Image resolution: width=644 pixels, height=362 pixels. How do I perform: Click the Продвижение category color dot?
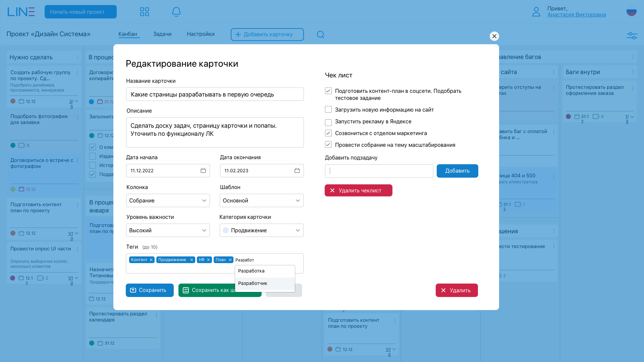(x=226, y=230)
